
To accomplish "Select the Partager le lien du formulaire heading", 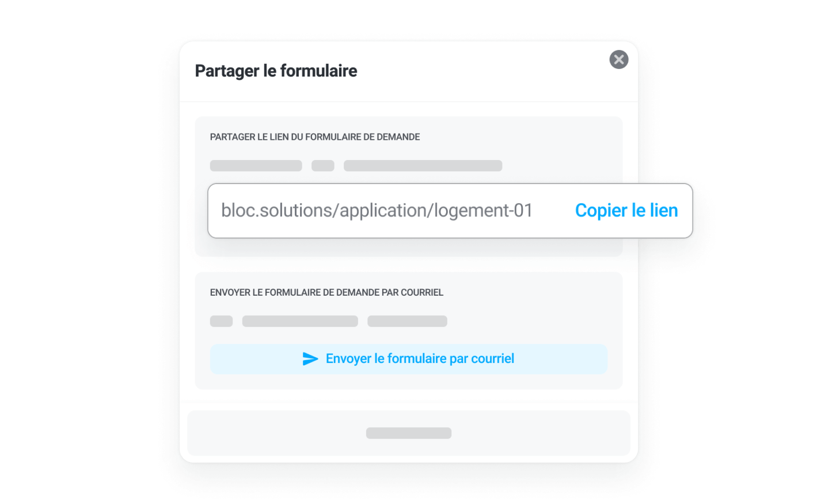I will tap(315, 137).
